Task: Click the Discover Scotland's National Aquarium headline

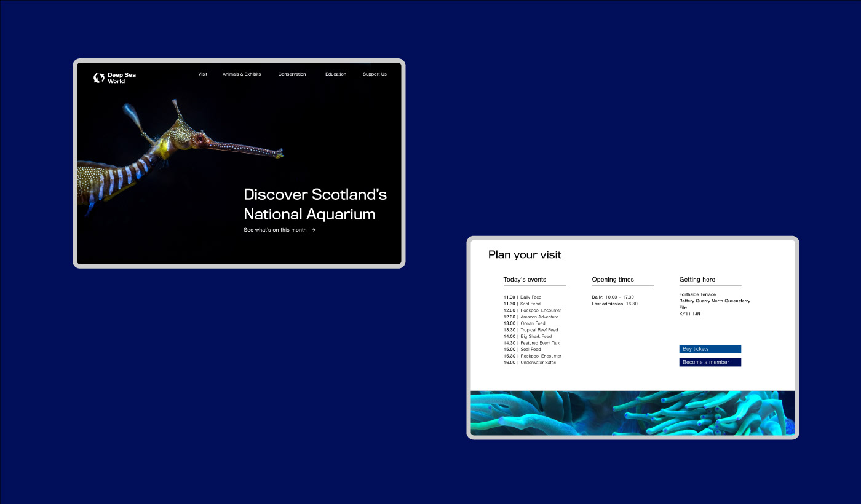Action: point(315,204)
